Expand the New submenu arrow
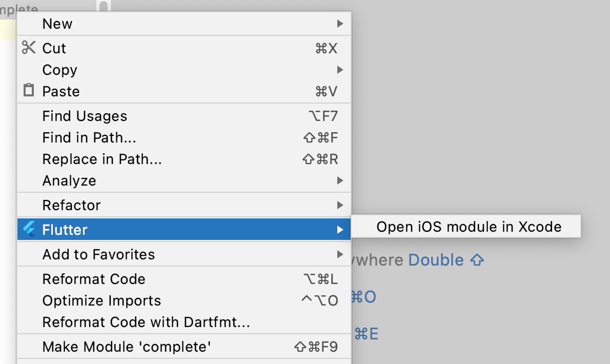This screenshot has height=364, width=610. 340,24
